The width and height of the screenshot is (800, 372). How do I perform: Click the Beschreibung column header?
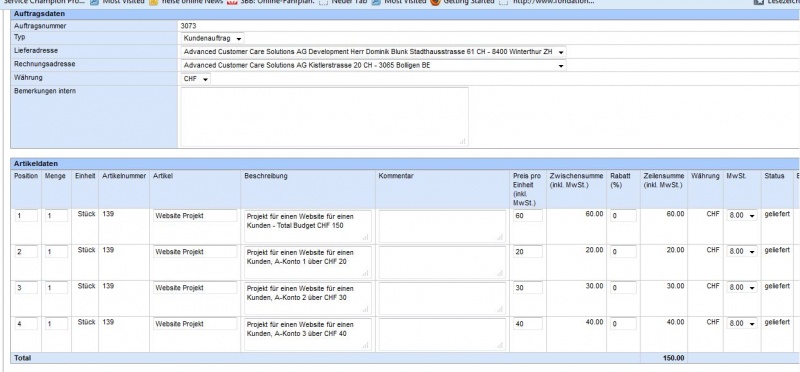tap(266, 176)
